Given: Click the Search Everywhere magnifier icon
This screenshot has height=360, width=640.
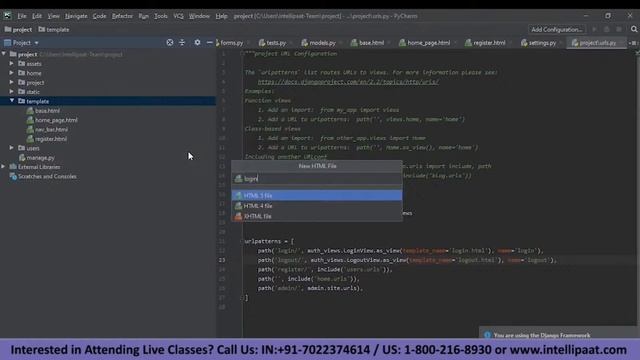Looking at the screenshot, I should [x=633, y=29].
